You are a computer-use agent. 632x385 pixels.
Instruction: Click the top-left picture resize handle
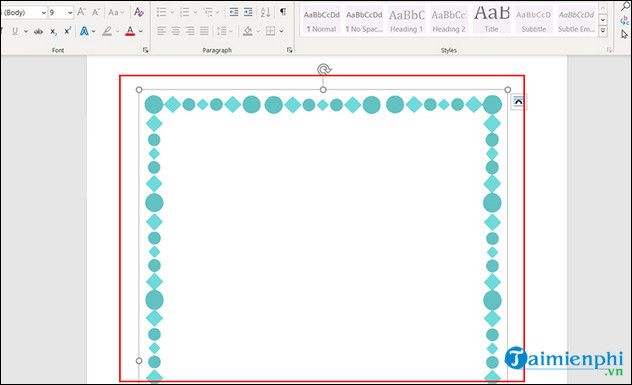click(139, 89)
